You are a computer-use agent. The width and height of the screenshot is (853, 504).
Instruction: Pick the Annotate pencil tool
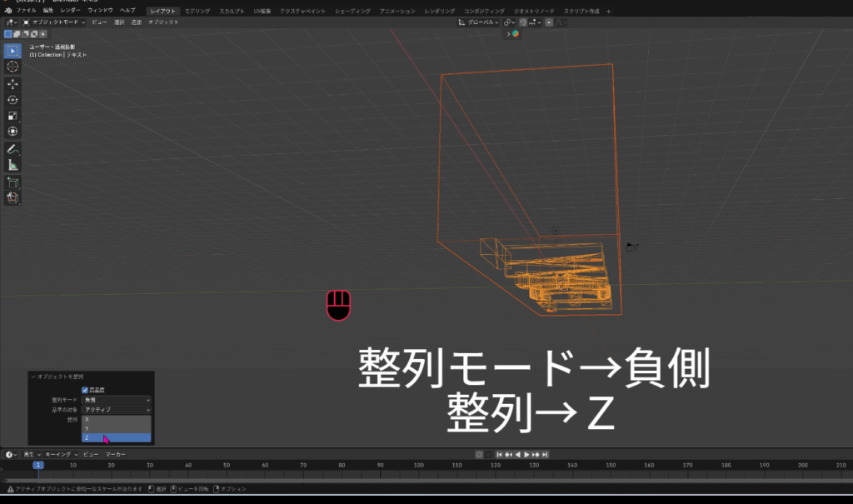click(x=12, y=149)
